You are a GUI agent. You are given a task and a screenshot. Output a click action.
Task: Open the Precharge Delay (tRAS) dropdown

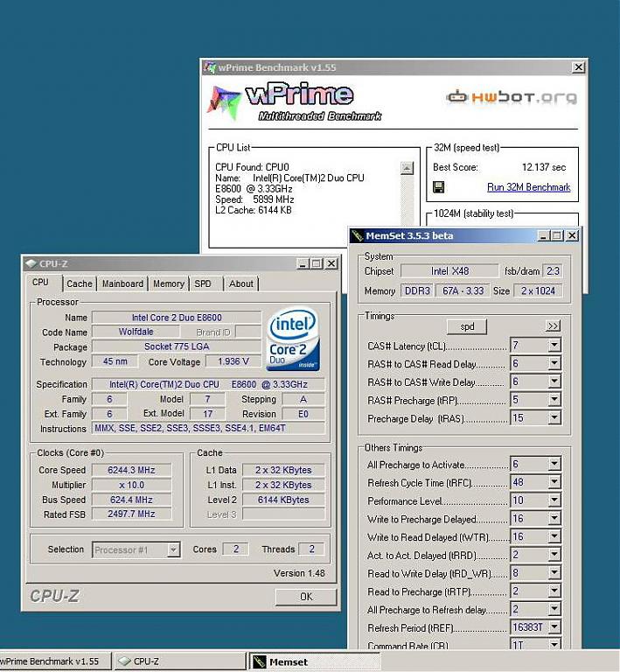point(554,418)
